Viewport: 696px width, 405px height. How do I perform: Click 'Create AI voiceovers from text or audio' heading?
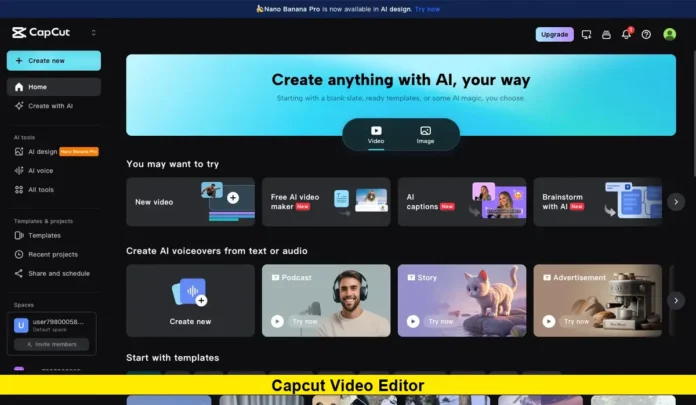click(217, 251)
